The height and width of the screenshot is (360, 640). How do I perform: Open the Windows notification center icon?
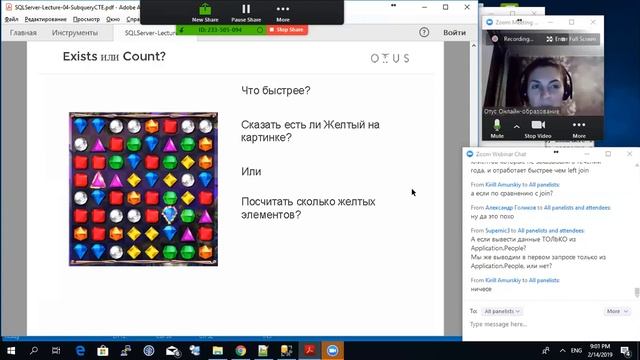click(625, 351)
